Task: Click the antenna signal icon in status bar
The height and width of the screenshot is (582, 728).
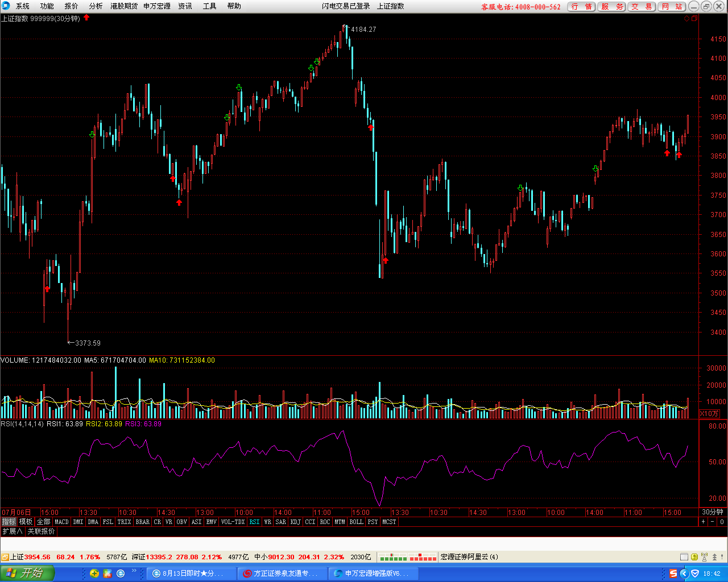Action: [705, 557]
